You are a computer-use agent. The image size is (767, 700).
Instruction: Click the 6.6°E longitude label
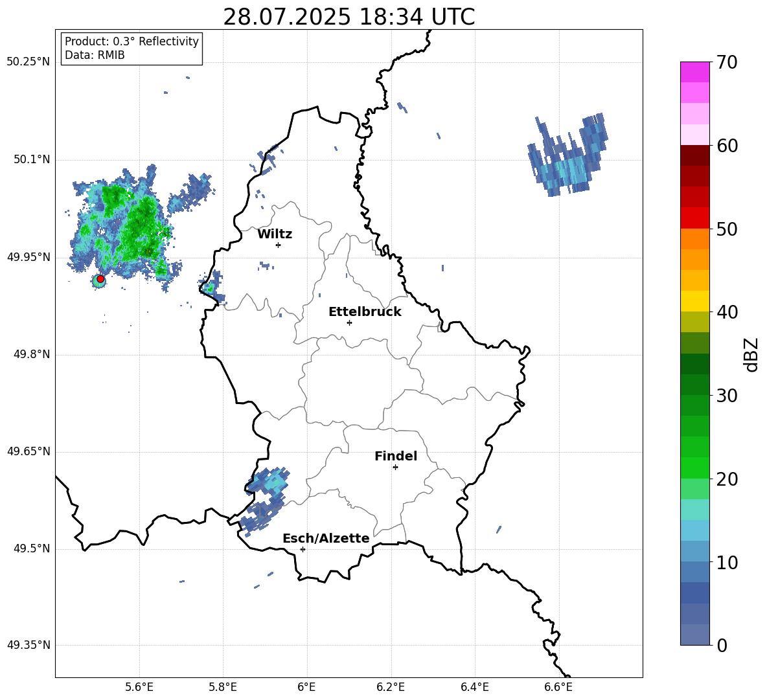point(558,687)
